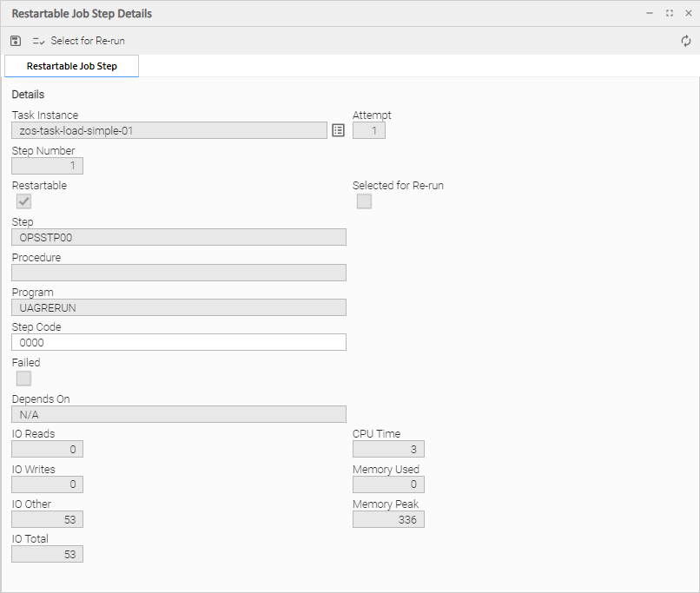The height and width of the screenshot is (593, 700).
Task: Click the Select for Re-run checklist icon
Action: 38,41
